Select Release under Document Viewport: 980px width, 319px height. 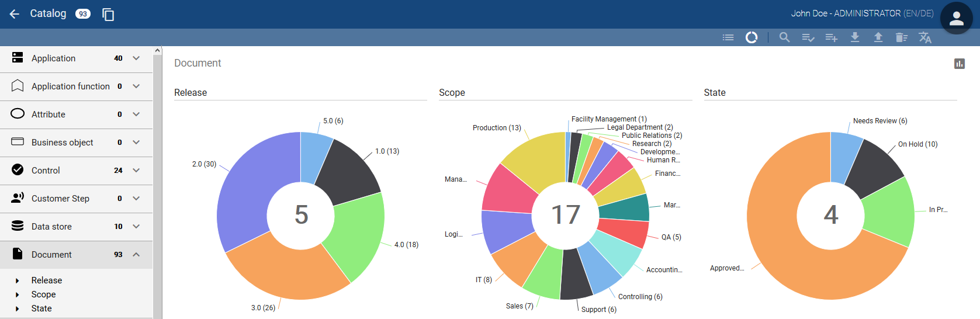[47, 280]
